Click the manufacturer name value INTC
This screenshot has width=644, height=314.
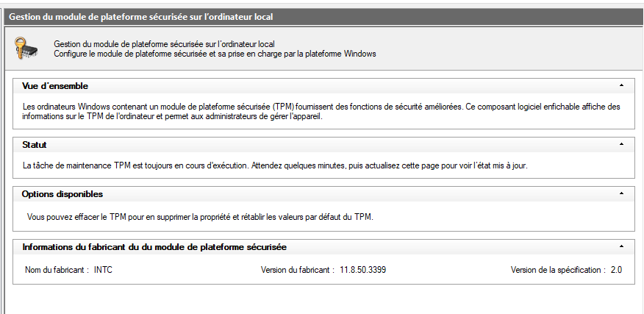point(103,270)
